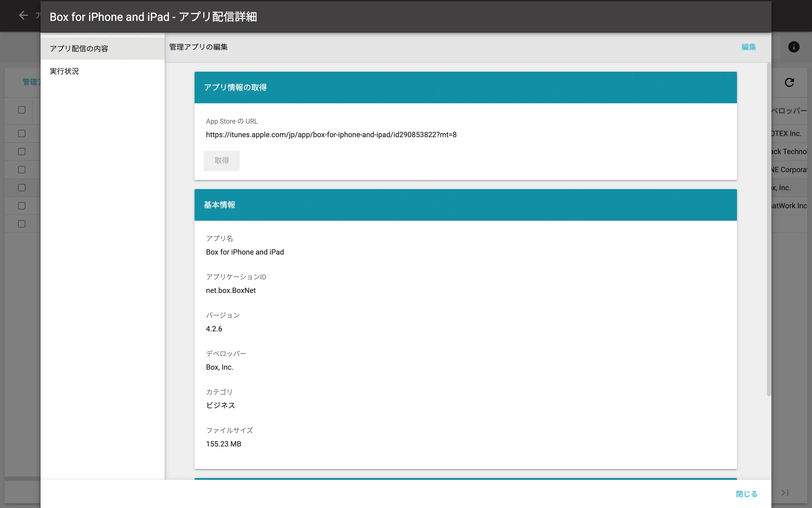Image resolution: width=812 pixels, height=508 pixels.
Task: Click ベロッパー column header in background table
Action: click(x=789, y=111)
